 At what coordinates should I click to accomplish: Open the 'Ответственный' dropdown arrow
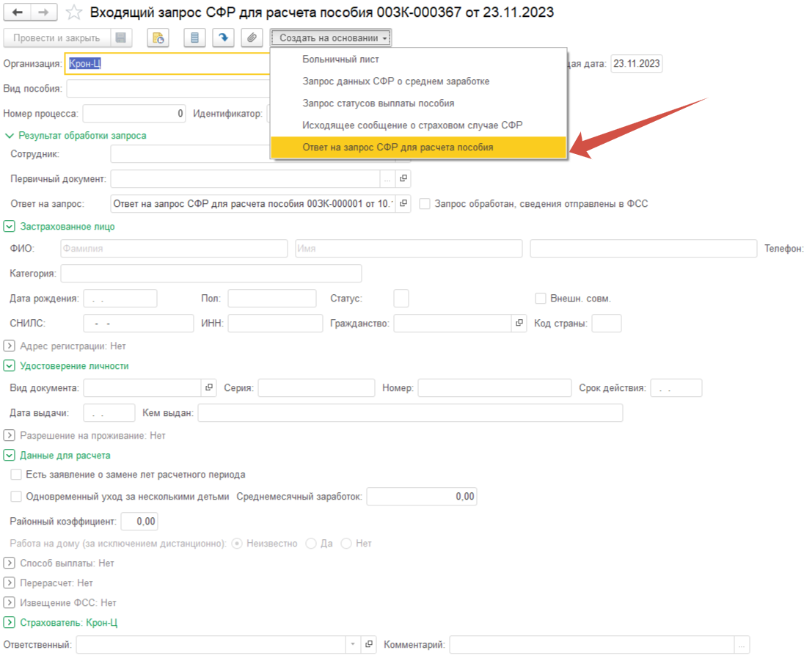pyautogui.click(x=353, y=644)
